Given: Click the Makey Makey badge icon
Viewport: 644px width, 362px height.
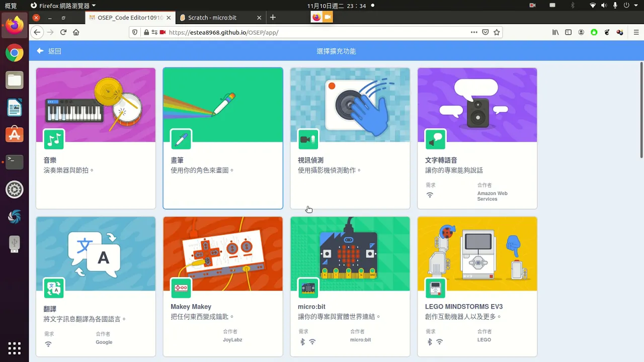Looking at the screenshot, I should pyautogui.click(x=181, y=288).
